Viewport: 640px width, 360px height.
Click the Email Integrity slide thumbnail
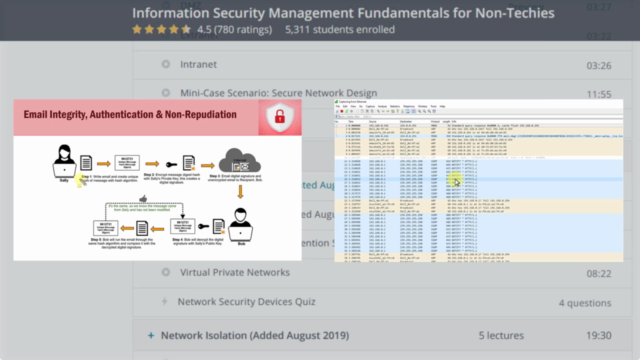[x=158, y=180]
